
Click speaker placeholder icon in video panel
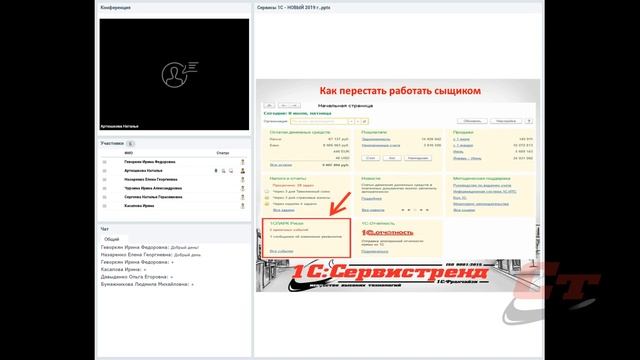pos(179,74)
